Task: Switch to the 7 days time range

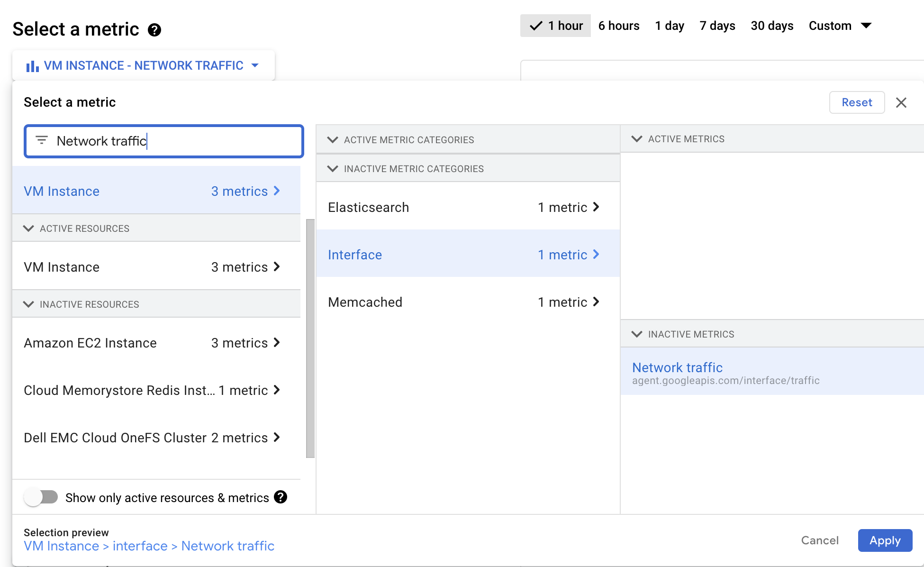Action: tap(717, 26)
